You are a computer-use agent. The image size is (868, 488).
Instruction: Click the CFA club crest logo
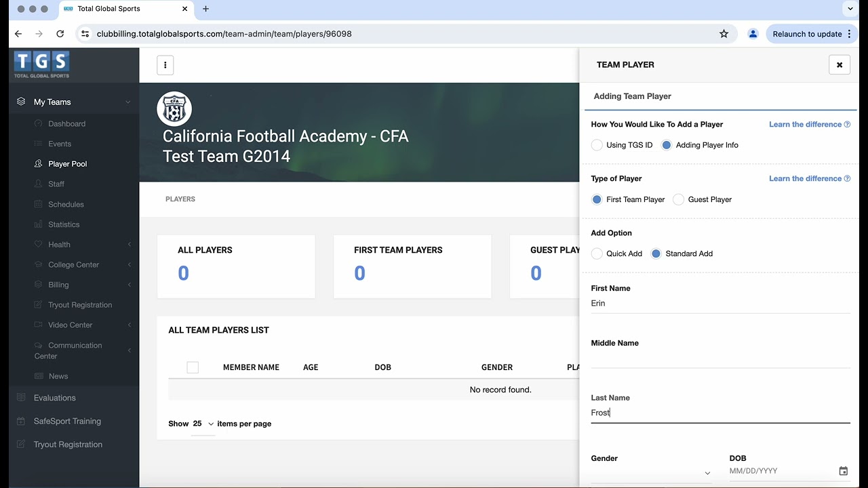click(174, 109)
